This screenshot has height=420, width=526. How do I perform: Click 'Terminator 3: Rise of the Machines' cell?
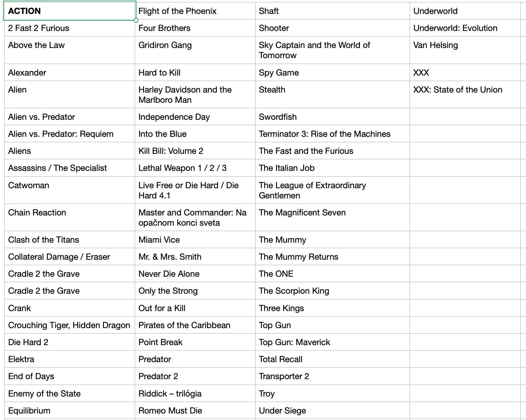tap(332, 134)
